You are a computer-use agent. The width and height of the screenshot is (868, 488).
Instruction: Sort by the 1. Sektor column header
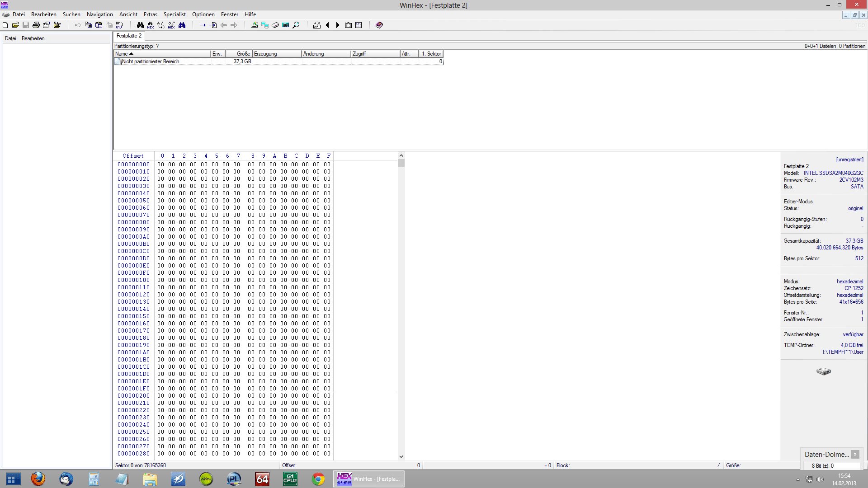click(431, 54)
